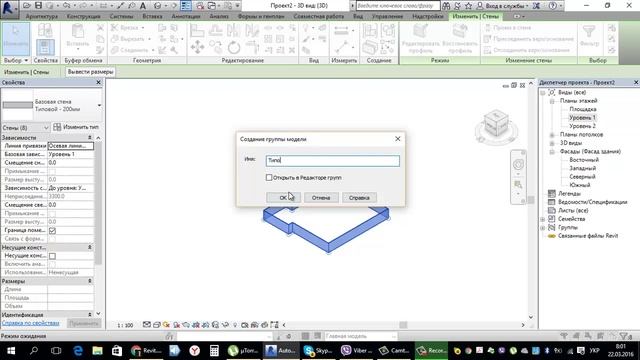Open the Выбор panel dropdown
The image size is (640, 360).
16,60
